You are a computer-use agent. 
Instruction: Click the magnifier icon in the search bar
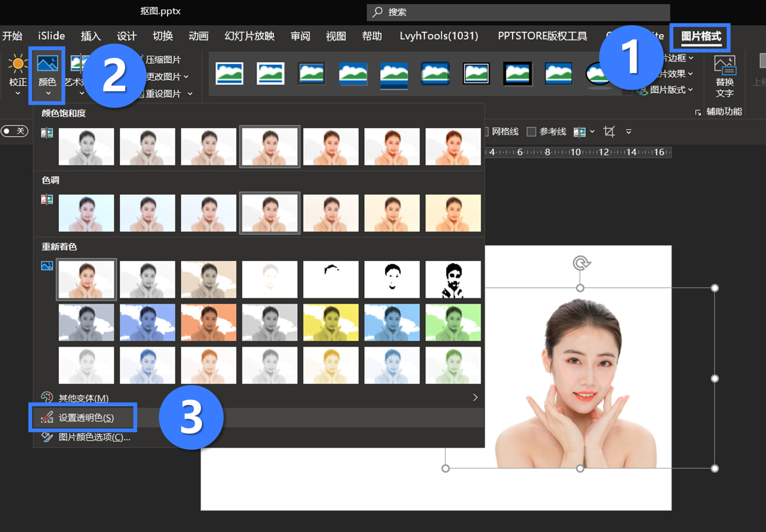tap(377, 12)
